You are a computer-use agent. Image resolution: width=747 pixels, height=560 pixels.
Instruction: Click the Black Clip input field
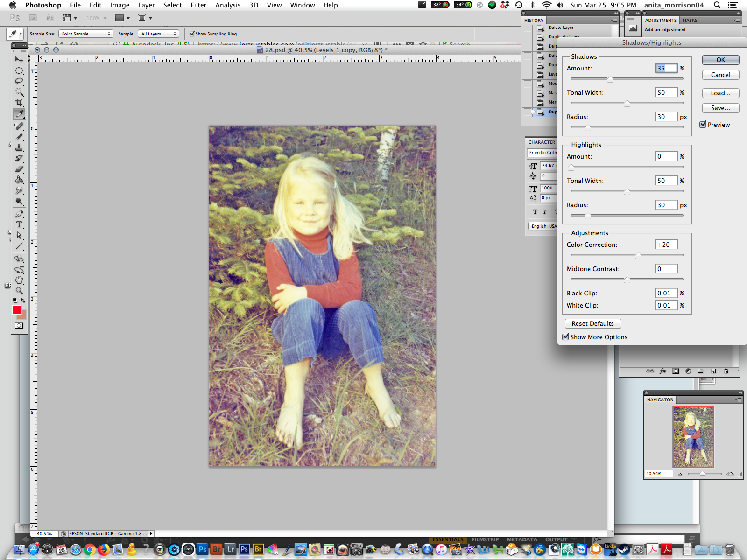[x=666, y=293]
